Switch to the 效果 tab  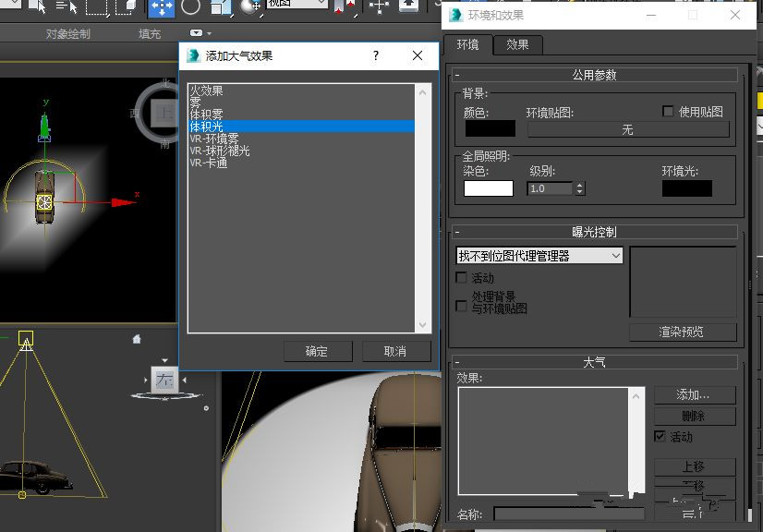pyautogui.click(x=517, y=44)
